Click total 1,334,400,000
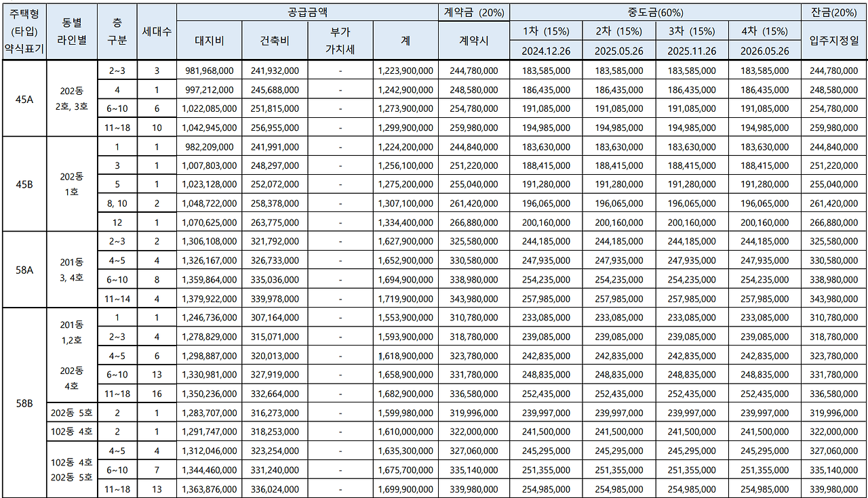This screenshot has height=498, width=868. [405, 222]
